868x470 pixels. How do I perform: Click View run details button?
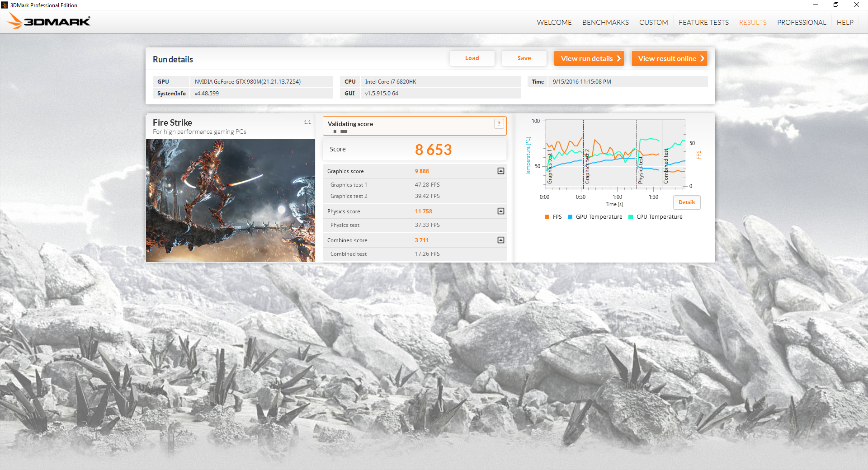[589, 58]
